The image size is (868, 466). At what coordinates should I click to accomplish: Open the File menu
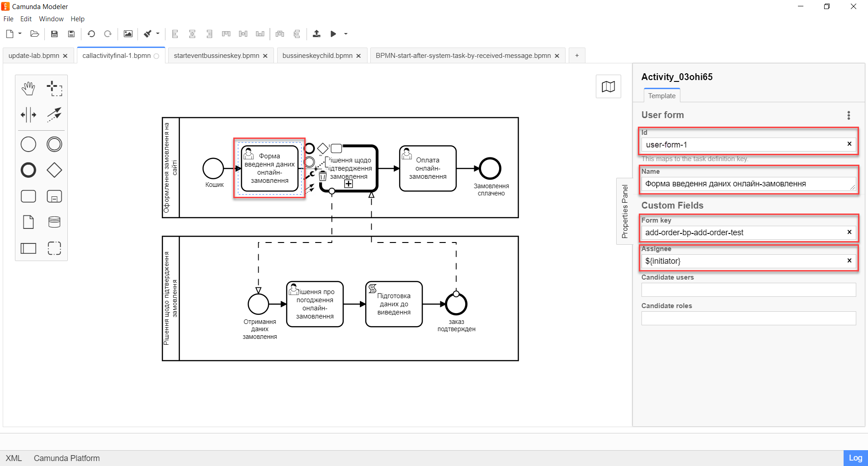click(x=9, y=19)
